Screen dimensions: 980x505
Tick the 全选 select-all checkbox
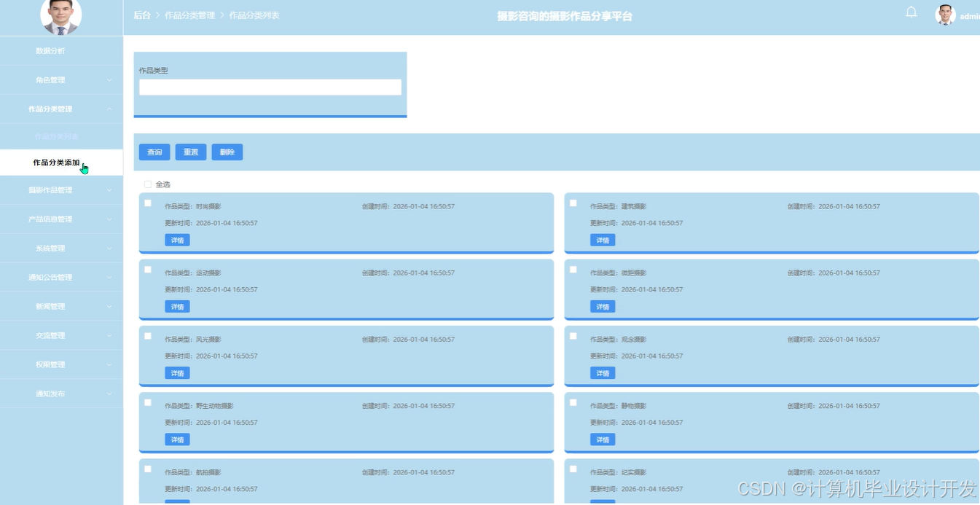click(x=148, y=184)
